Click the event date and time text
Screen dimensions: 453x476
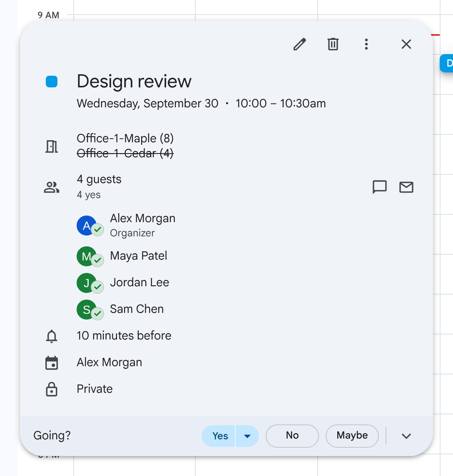click(201, 104)
